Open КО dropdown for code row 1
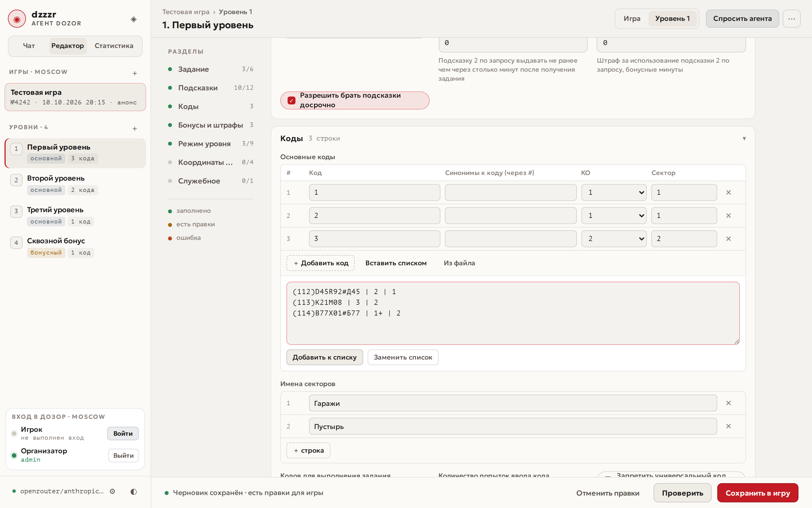The height and width of the screenshot is (508, 812). (x=614, y=192)
